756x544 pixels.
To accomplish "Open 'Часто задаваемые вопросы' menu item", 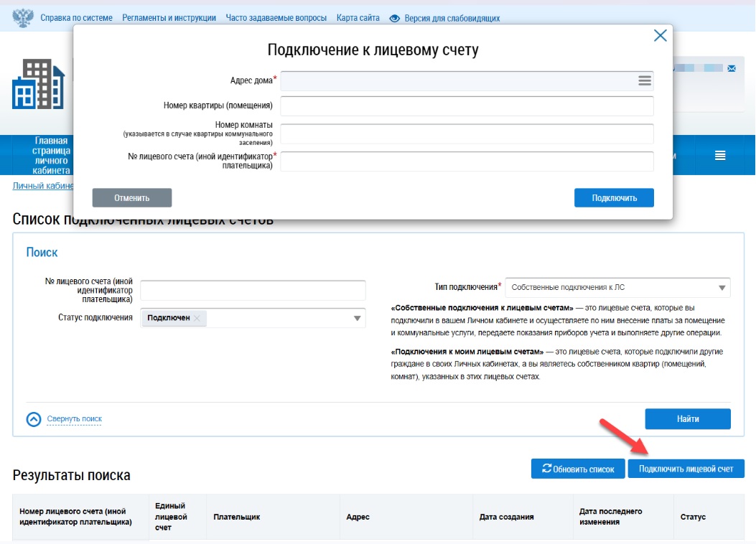I will [276, 18].
